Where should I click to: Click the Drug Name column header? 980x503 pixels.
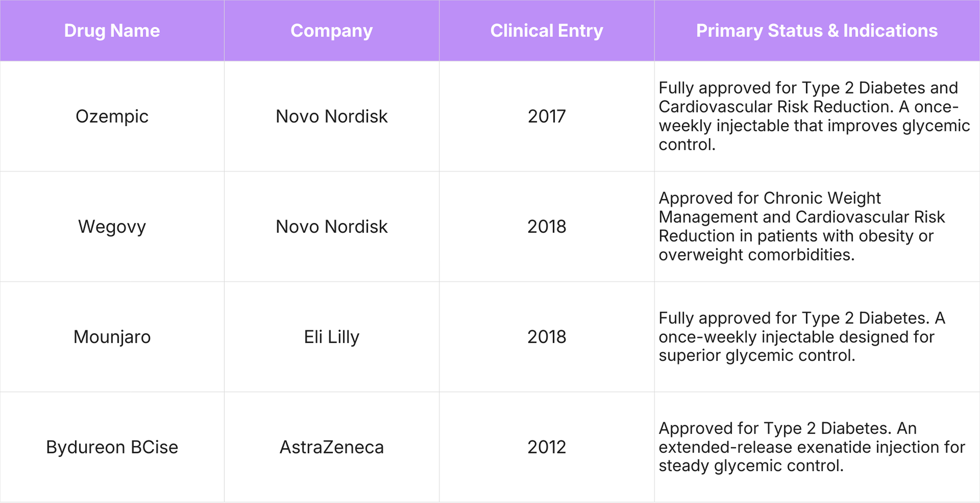click(x=112, y=31)
